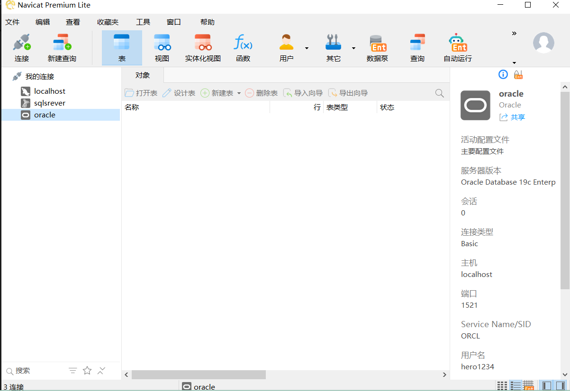Open 实体化视图 (Materialized View)
570x392 pixels.
[203, 48]
